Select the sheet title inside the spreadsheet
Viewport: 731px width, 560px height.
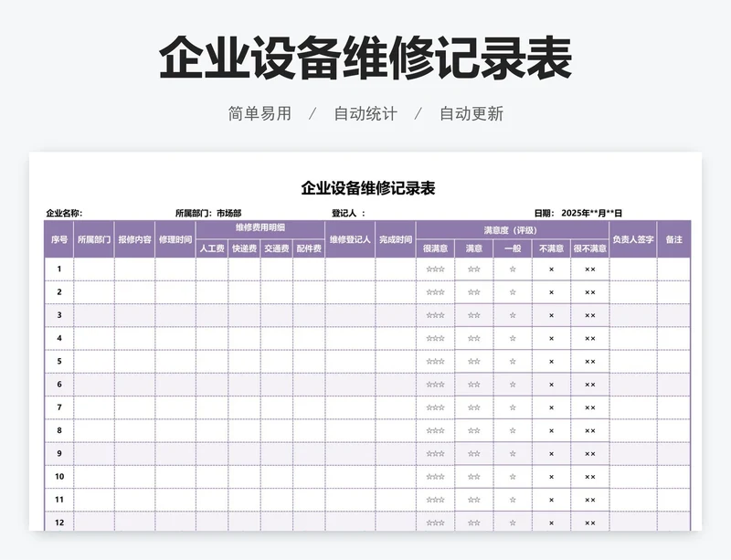[x=368, y=188]
